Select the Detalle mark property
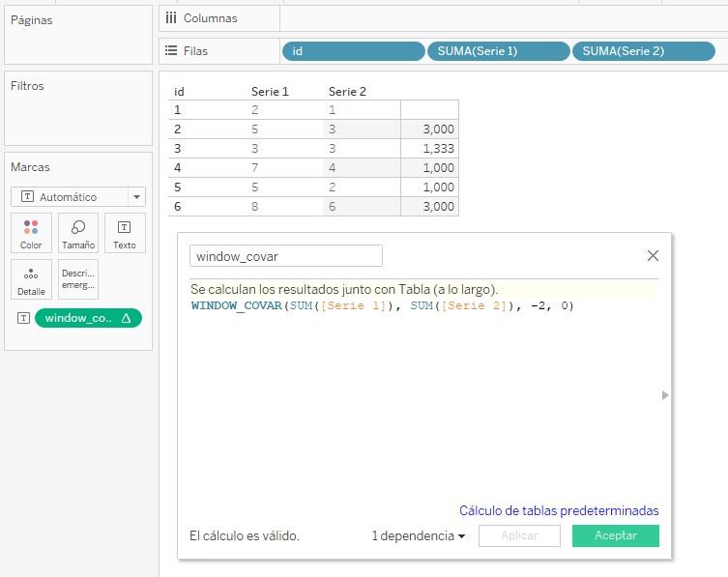This screenshot has width=728, height=577. tap(31, 279)
